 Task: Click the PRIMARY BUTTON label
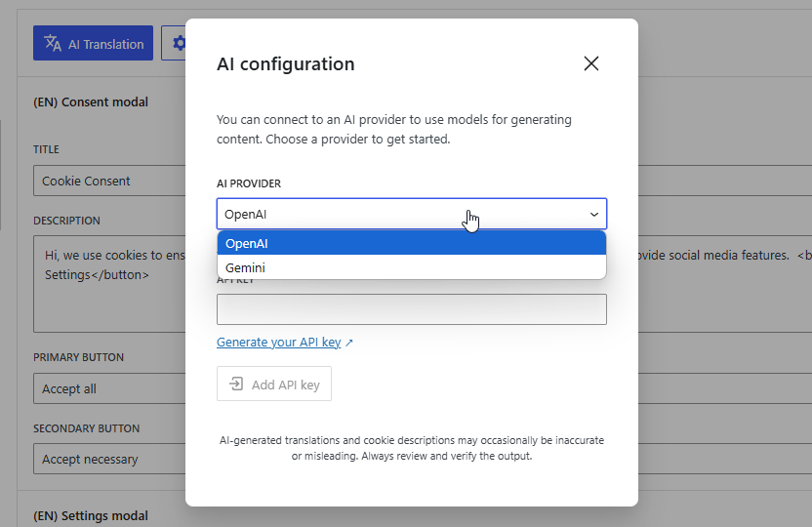(x=79, y=357)
